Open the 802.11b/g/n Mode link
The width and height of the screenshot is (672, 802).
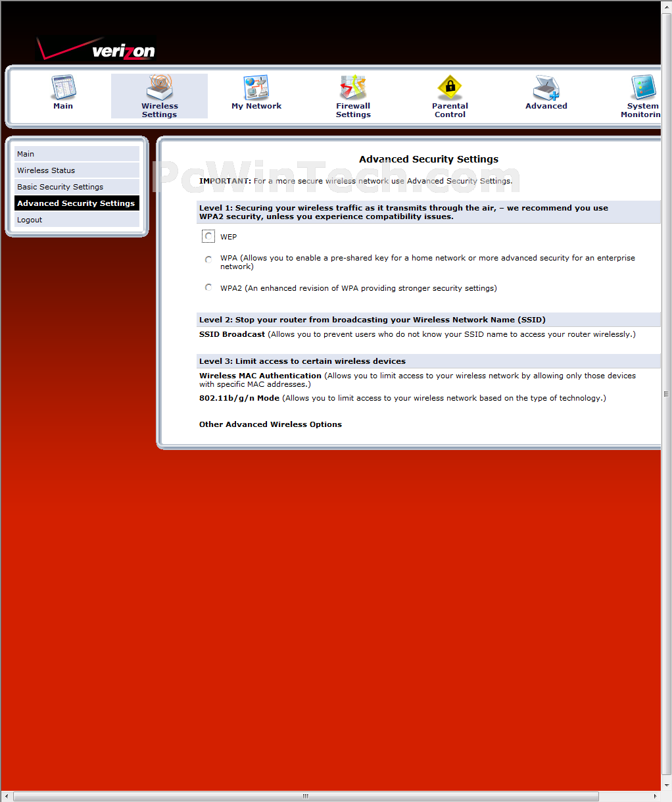click(239, 398)
